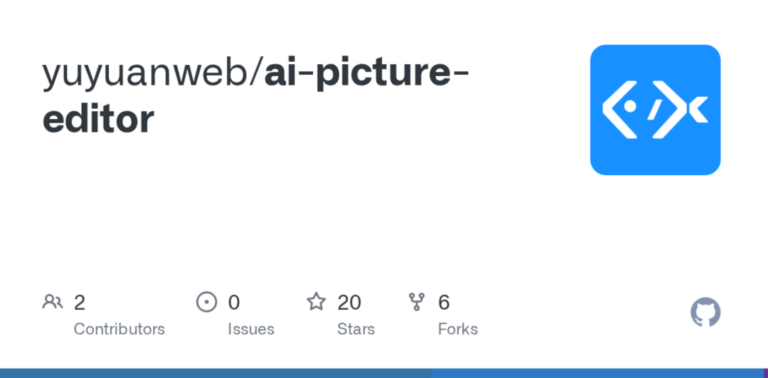
Task: Click the dark blue language bar segment
Action: point(216,374)
